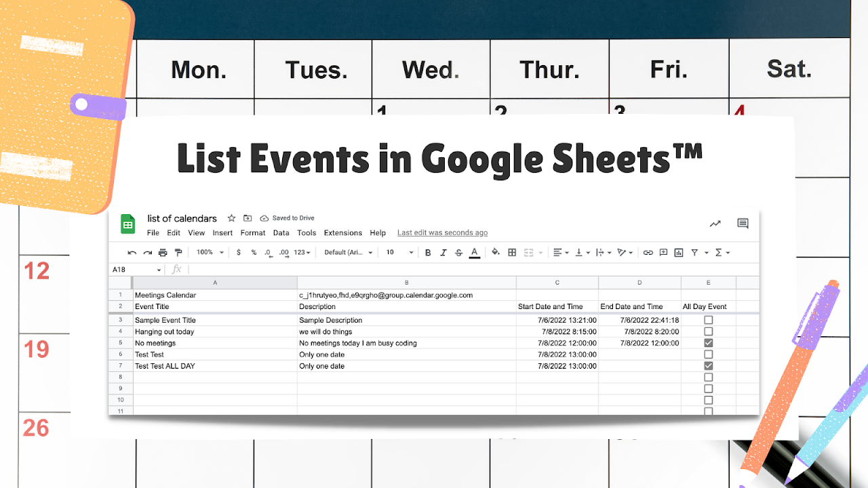Open the Extensions menu
This screenshot has width=868, height=488.
(343, 233)
